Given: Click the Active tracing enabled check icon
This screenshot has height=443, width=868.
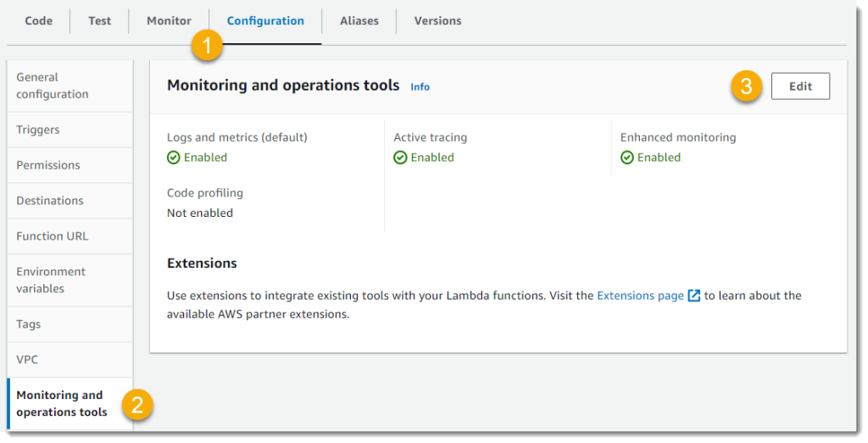Looking at the screenshot, I should point(400,158).
